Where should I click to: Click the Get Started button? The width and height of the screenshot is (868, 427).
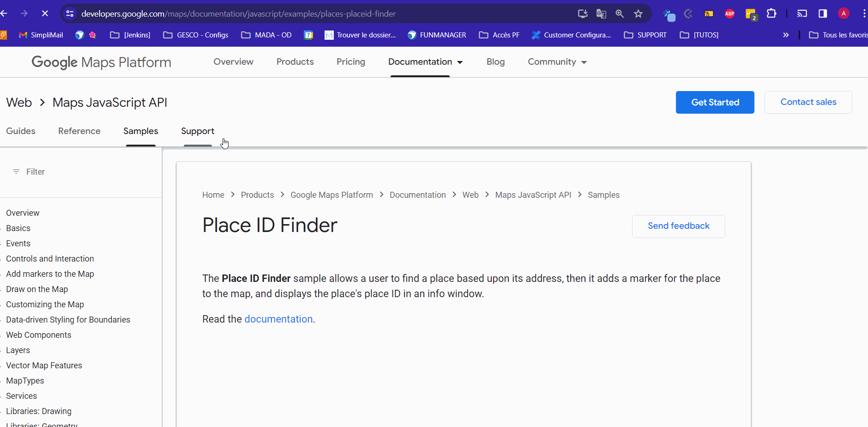715,102
